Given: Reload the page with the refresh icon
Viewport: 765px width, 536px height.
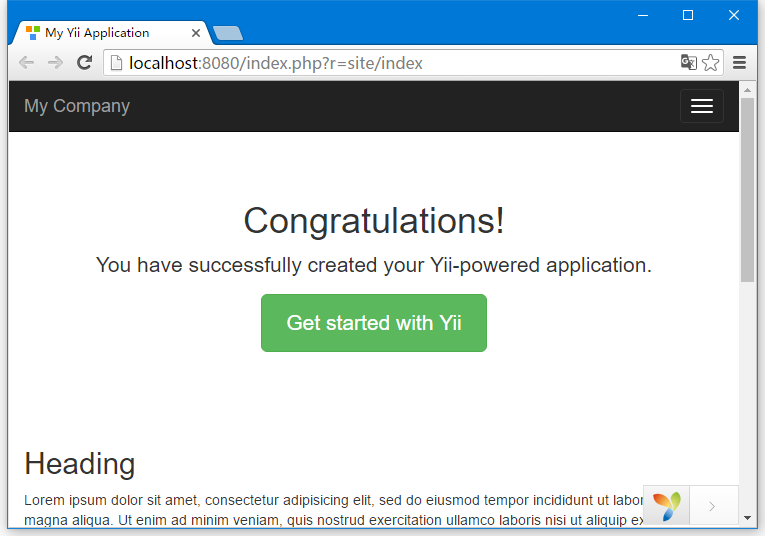Looking at the screenshot, I should [84, 62].
